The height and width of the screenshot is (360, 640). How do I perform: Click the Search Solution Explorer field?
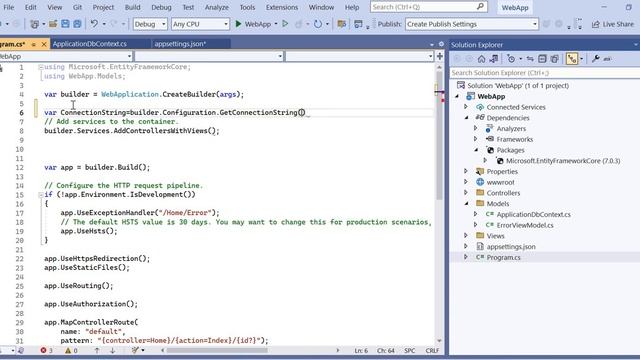pyautogui.click(x=544, y=73)
